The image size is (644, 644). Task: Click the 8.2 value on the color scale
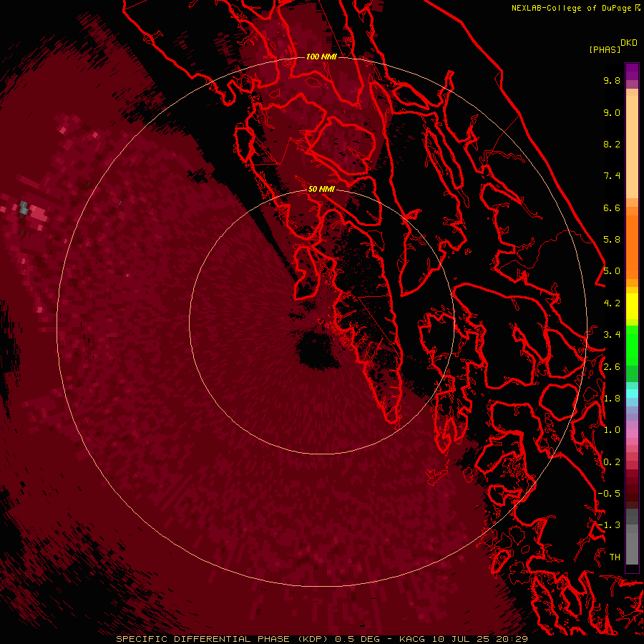(612, 144)
